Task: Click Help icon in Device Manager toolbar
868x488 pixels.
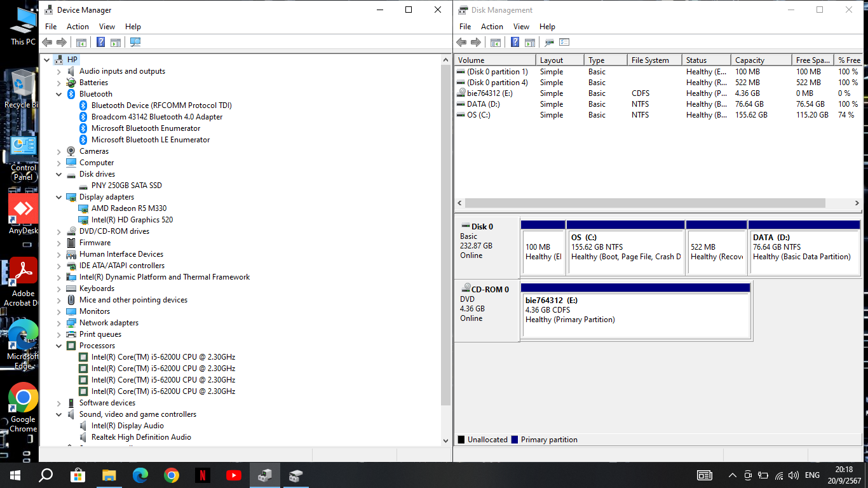Action: point(100,43)
